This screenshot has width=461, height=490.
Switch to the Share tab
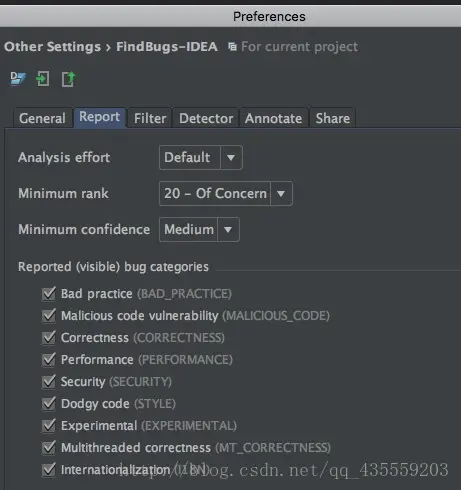333,118
